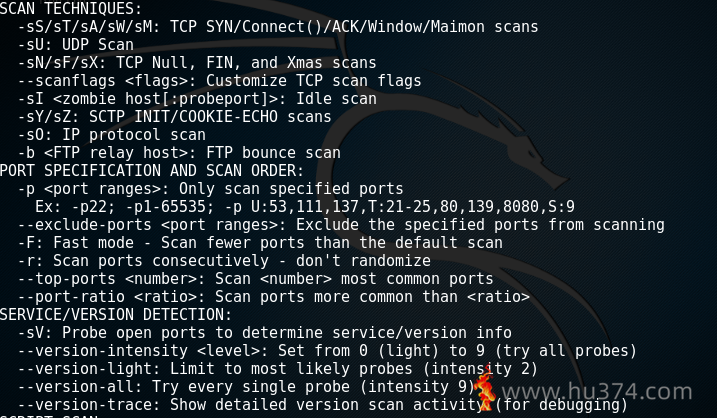Select the -sY/sZ SCTP scans line
The width and height of the screenshot is (717, 418).
(175, 117)
